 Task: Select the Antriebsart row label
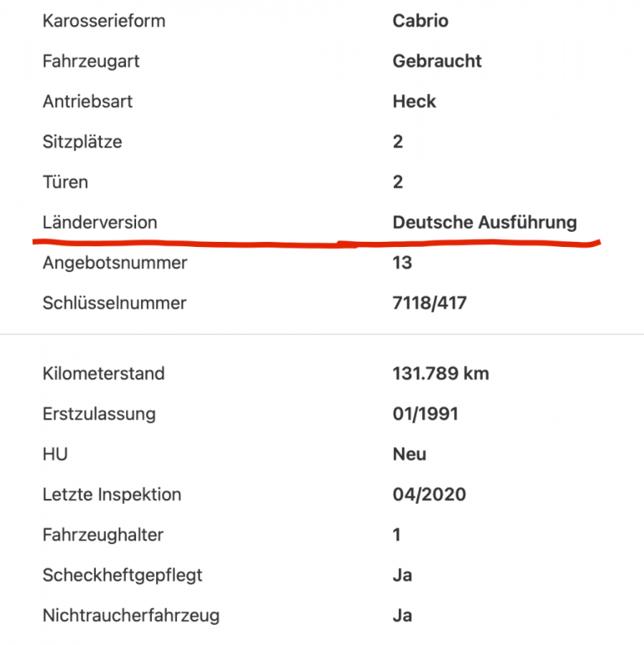point(87,102)
